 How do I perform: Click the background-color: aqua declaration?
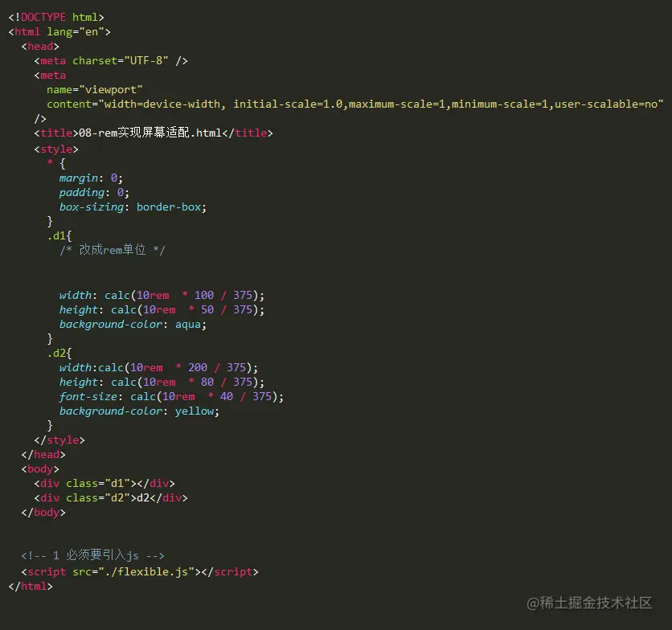[133, 325]
